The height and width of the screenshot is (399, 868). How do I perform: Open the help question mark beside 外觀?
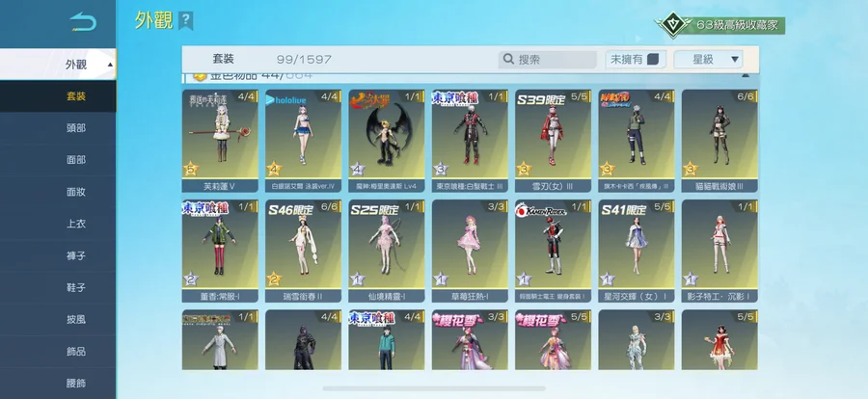tap(186, 20)
